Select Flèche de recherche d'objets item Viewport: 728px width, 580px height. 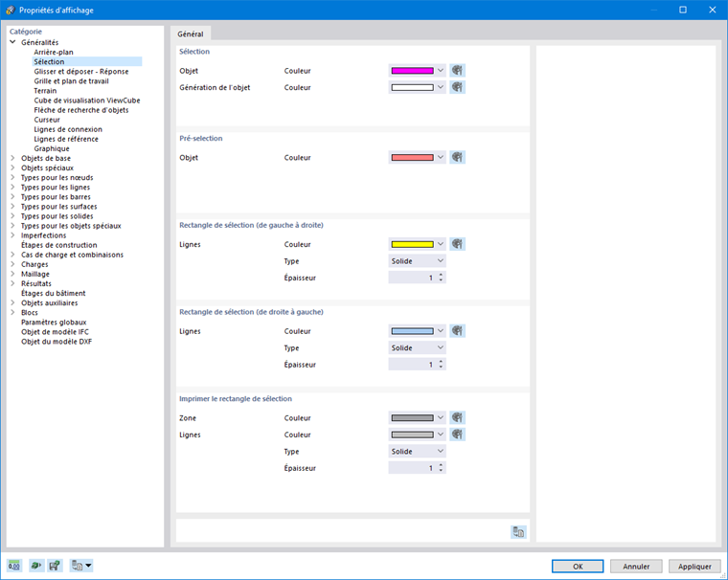click(x=81, y=110)
